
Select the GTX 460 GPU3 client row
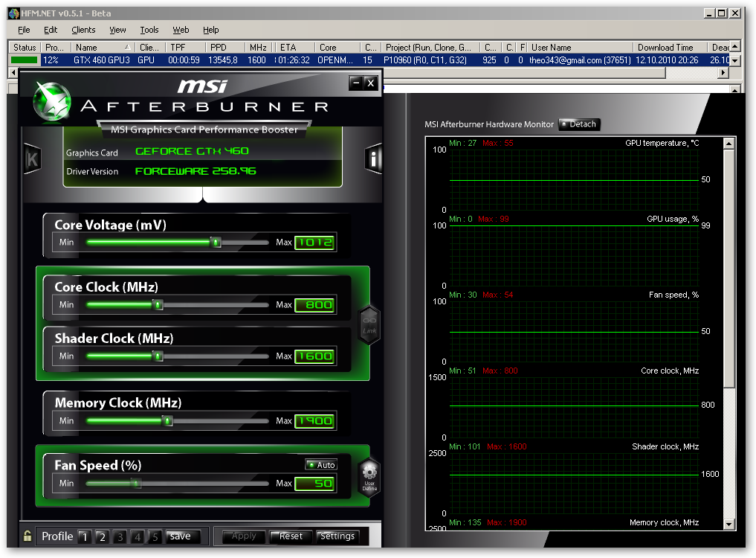point(369,60)
